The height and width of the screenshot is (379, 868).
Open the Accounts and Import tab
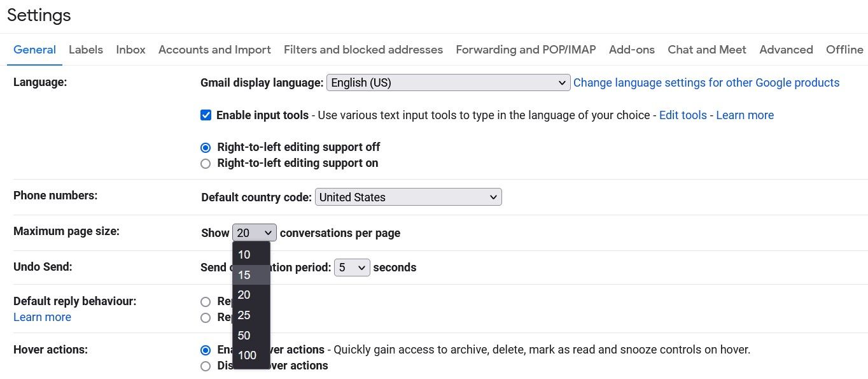tap(214, 50)
